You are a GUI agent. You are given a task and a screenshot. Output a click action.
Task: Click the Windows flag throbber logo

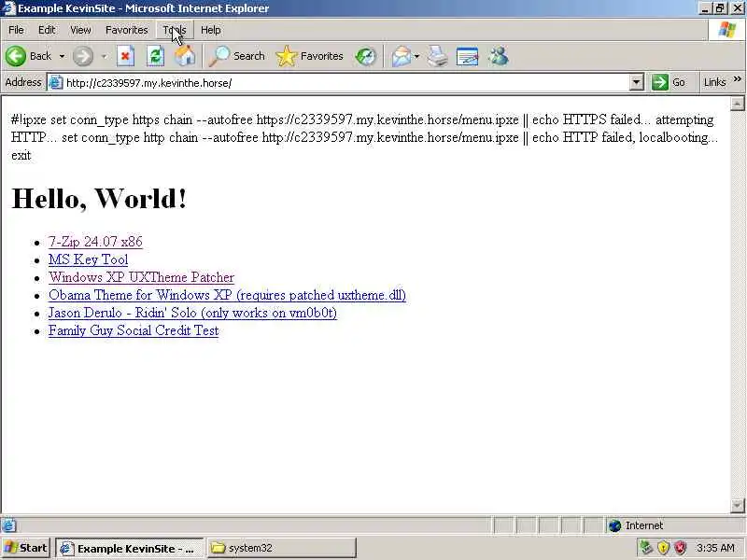[727, 30]
